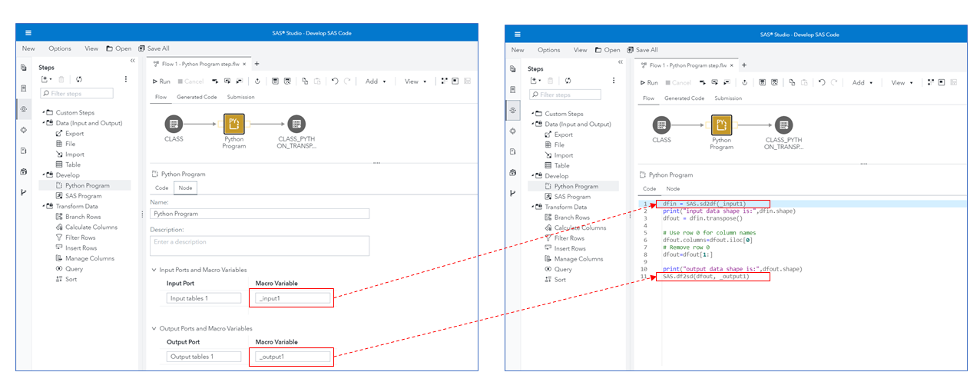This screenshot has width=980, height=392.
Task: Switch to the Node tab in the right window
Action: point(673,188)
